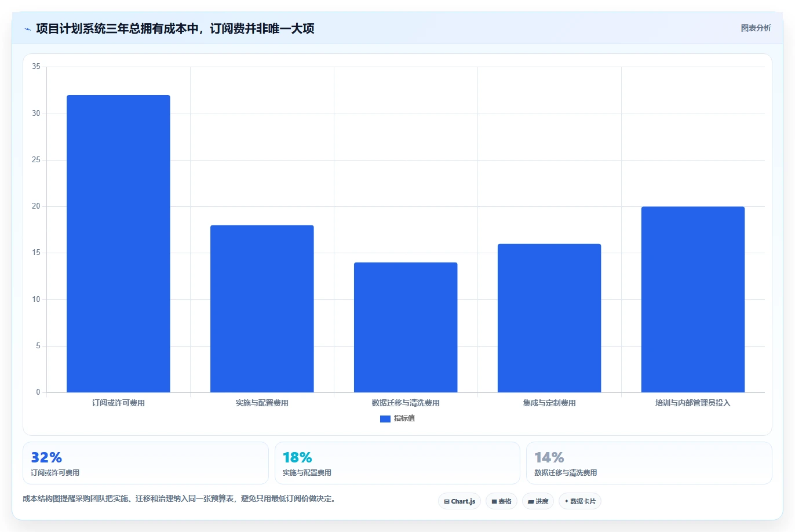
Task: Open the 18% 实施与配置费用 card
Action: (397, 463)
